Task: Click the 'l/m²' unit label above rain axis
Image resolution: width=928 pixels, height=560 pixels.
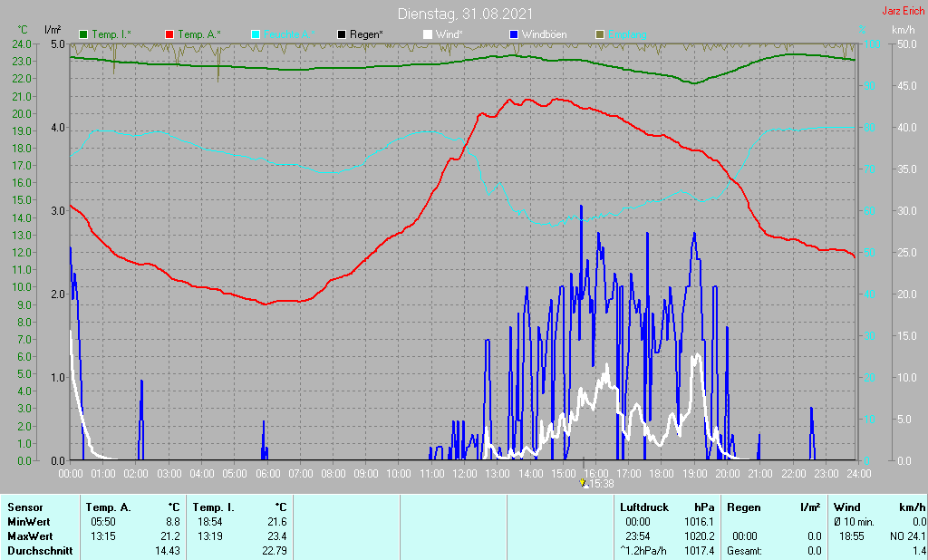Action: [x=53, y=30]
